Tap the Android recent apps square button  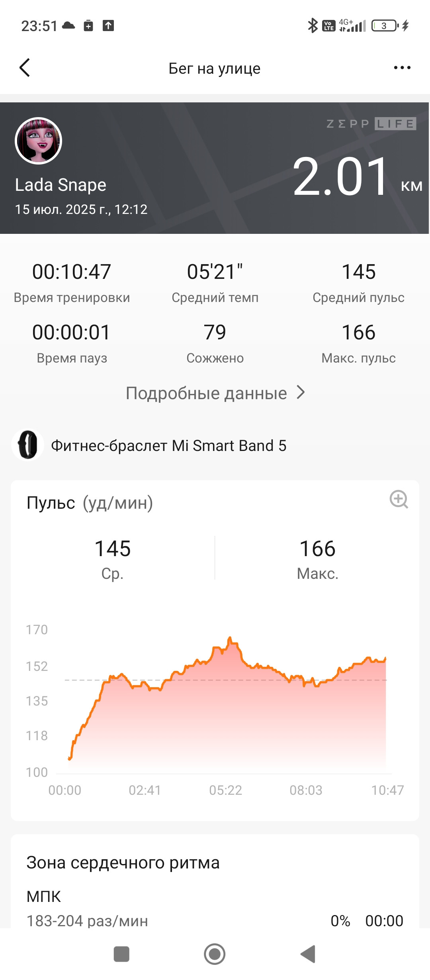click(121, 954)
